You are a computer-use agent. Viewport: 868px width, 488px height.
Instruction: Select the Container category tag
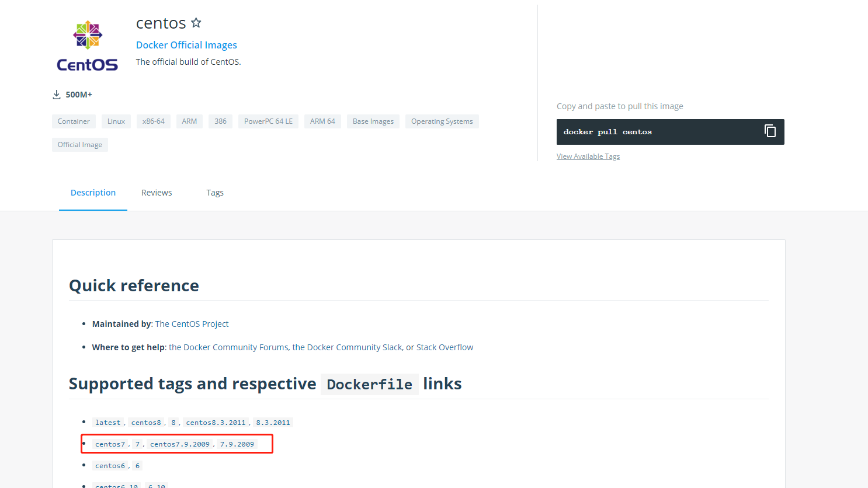point(74,121)
